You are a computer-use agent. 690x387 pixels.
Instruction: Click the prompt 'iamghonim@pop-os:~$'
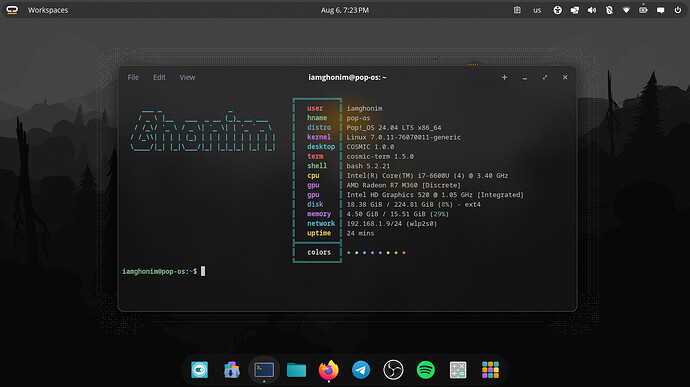click(x=160, y=271)
